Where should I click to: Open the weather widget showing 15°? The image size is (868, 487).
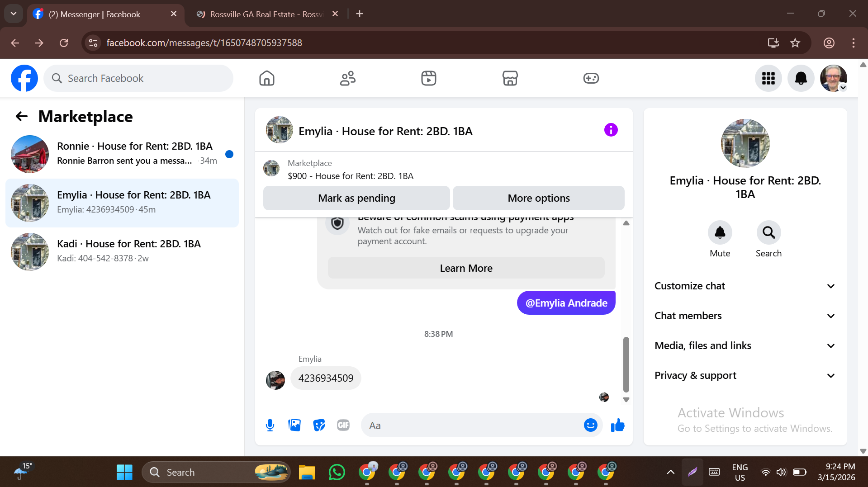click(23, 471)
